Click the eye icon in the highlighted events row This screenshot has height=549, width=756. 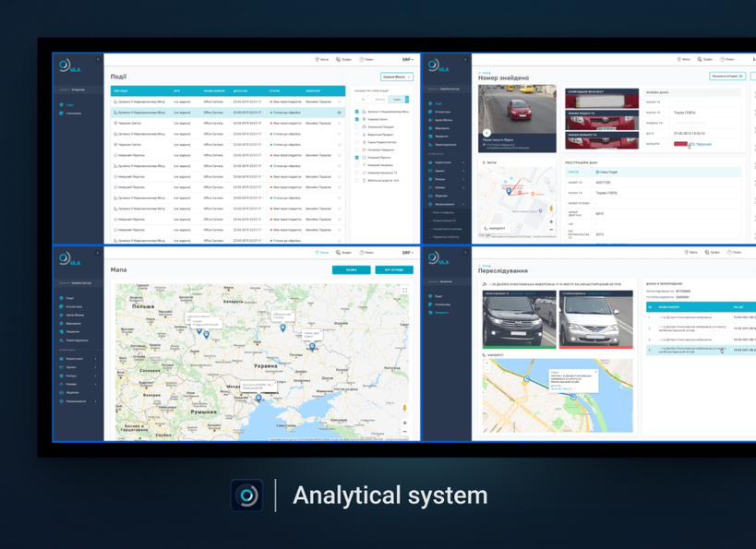(339, 113)
